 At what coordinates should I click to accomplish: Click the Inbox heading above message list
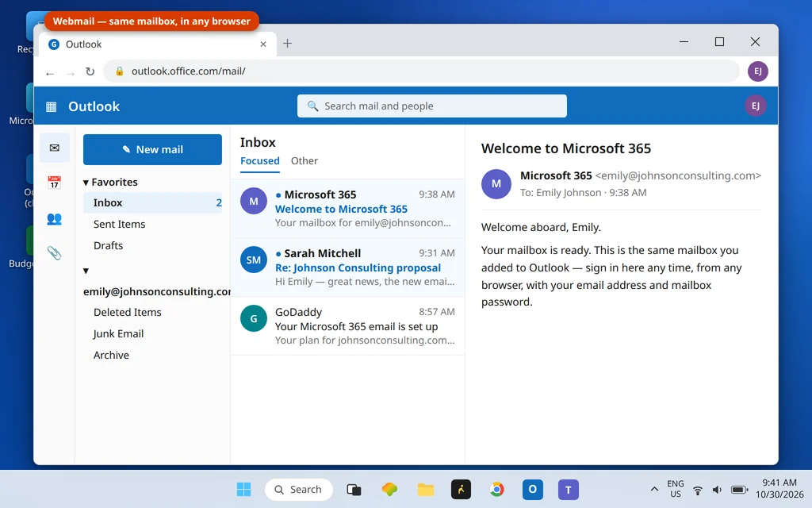[x=258, y=142]
